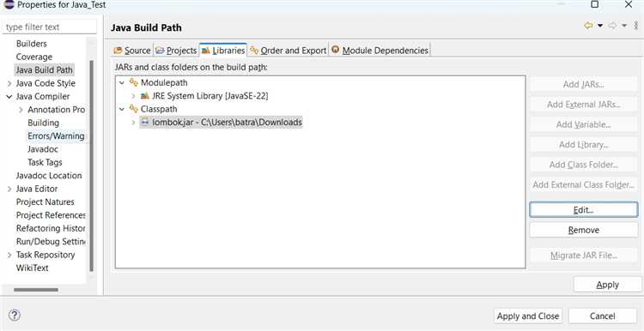Select Run/Debug Settings in the sidebar
This screenshot has height=331, width=644.
(x=51, y=241)
